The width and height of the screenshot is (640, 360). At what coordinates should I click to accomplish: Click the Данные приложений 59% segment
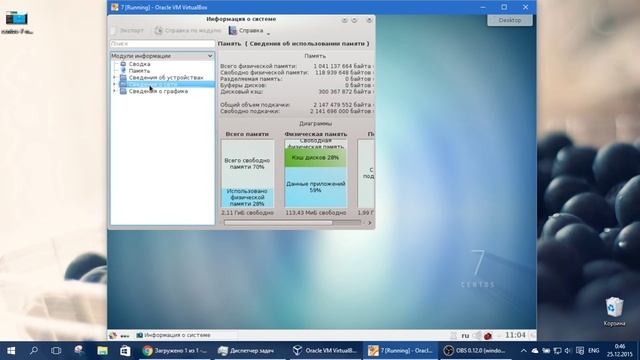pyautogui.click(x=315, y=187)
